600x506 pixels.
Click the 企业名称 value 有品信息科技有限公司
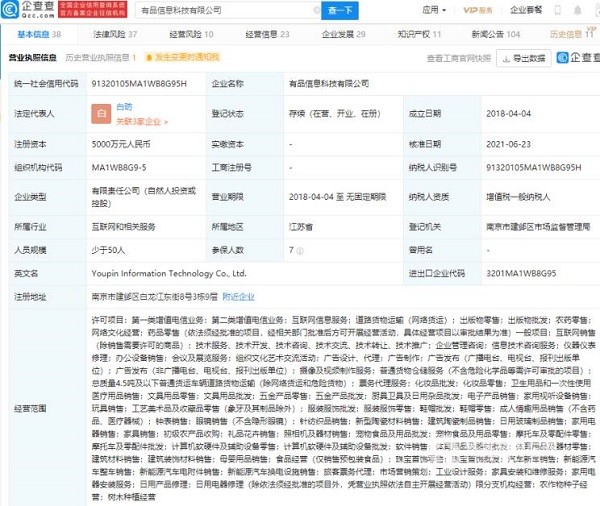point(329,84)
